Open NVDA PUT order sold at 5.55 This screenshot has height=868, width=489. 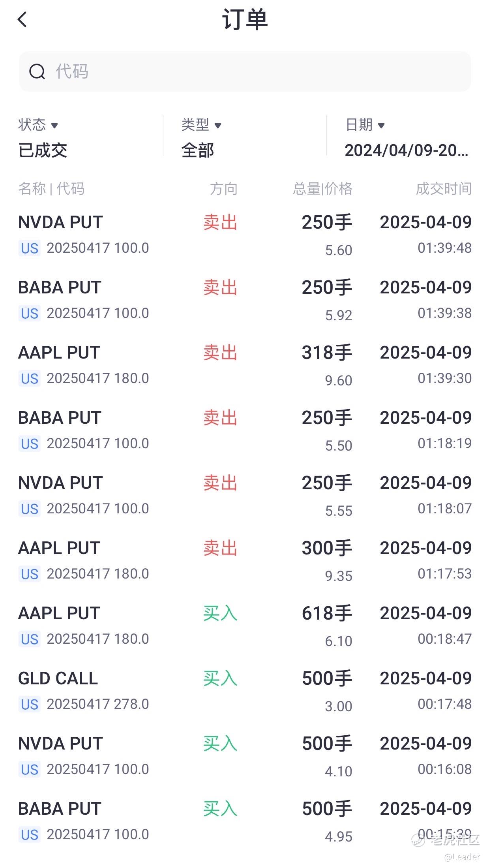tap(244, 496)
